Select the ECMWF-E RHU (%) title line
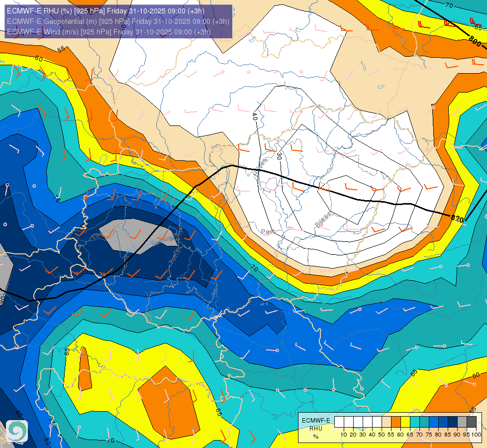The image size is (487, 448). tap(105, 11)
